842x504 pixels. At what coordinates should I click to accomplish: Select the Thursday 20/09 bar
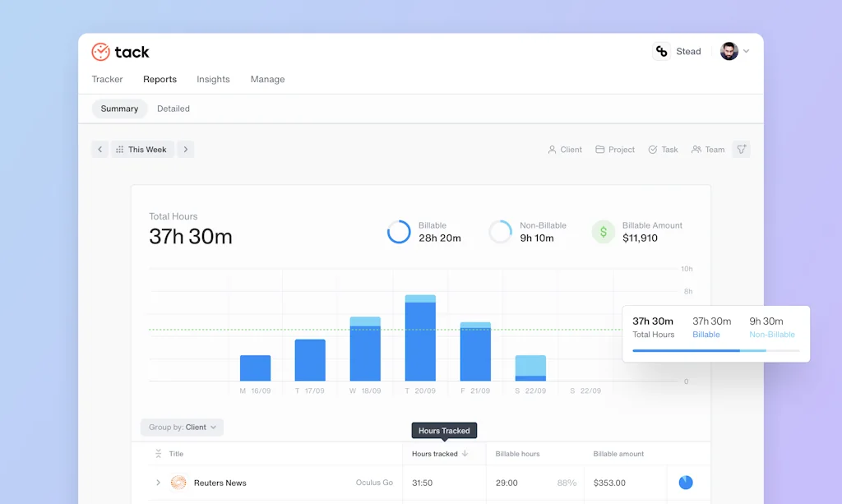tap(420, 338)
